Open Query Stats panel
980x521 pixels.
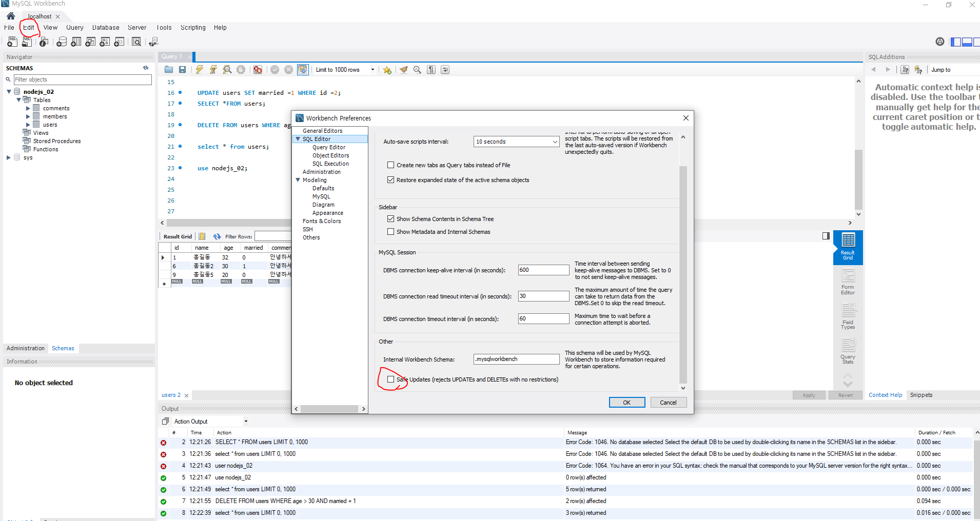click(848, 351)
